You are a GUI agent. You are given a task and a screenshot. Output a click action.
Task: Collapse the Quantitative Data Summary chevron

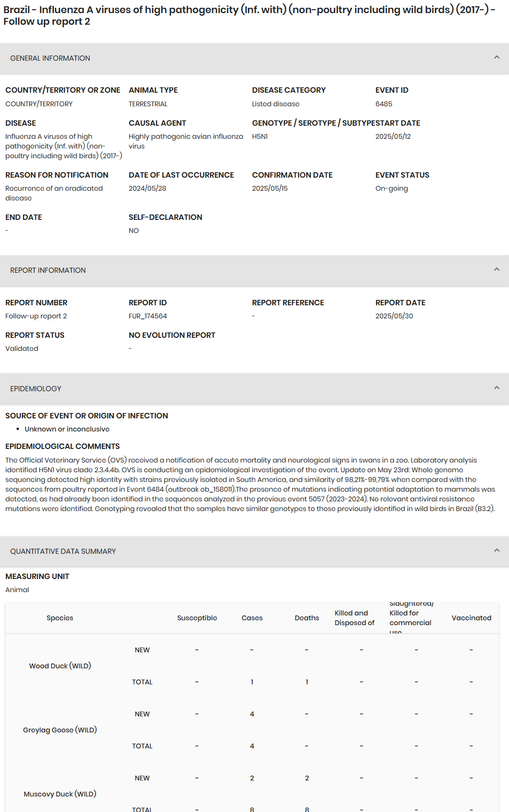(496, 550)
